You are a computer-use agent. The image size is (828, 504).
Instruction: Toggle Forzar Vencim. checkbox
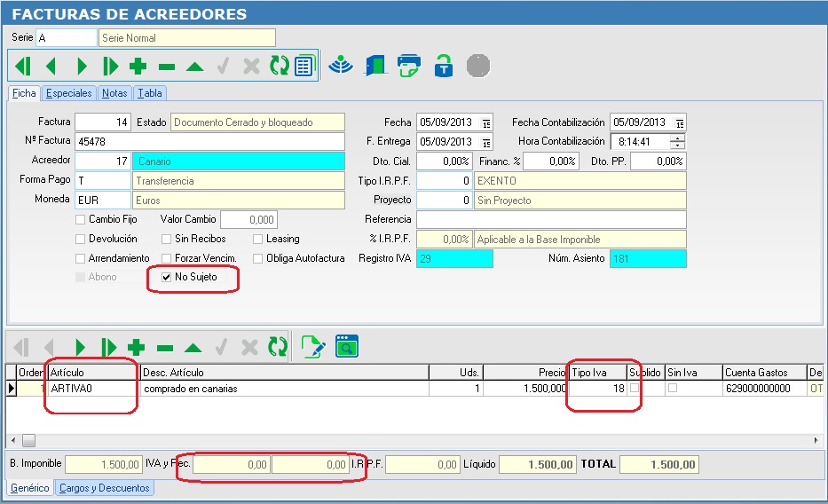point(166,258)
